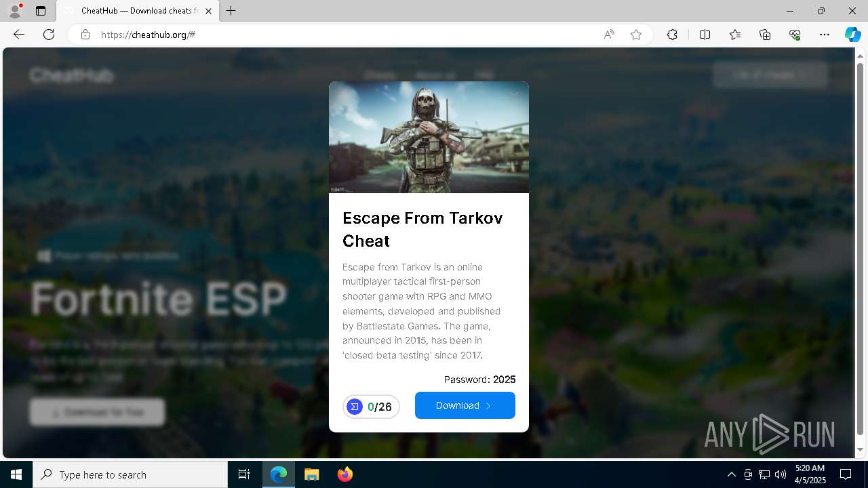Open the volume control tray icon

(781, 474)
